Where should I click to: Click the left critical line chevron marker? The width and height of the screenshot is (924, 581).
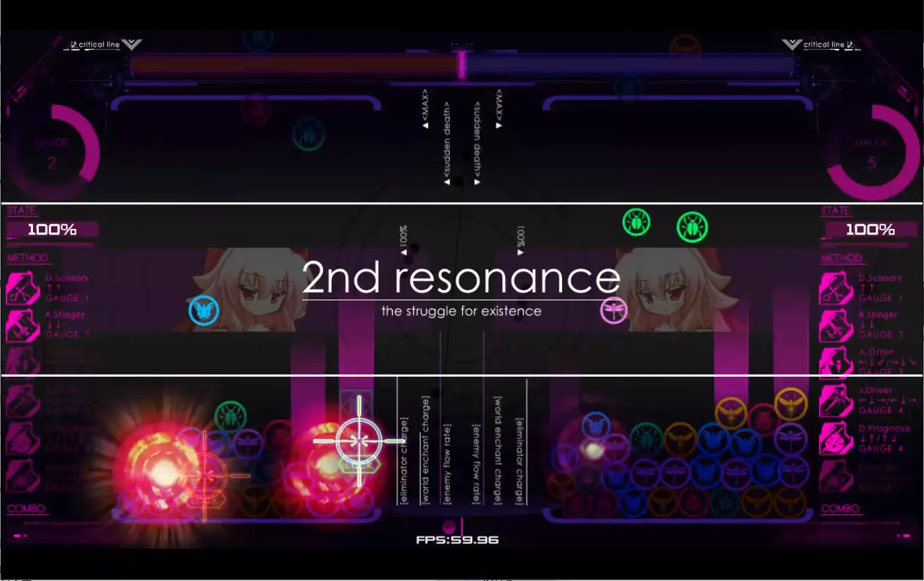coord(132,44)
